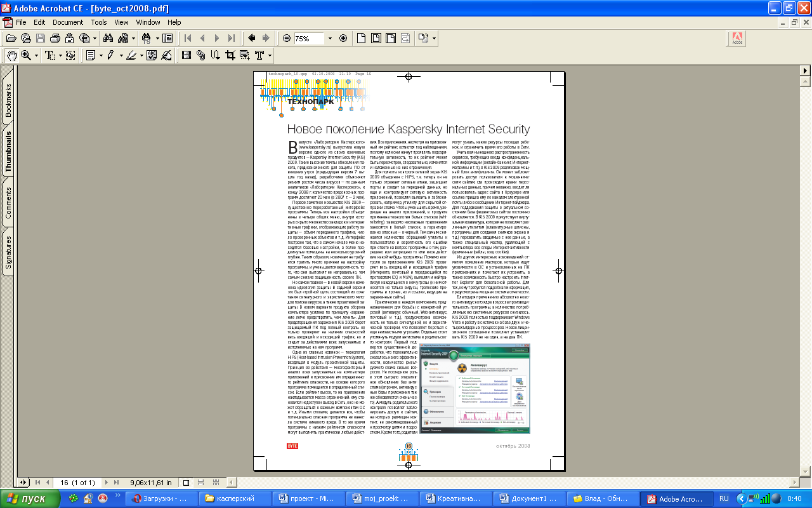812x508 pixels.
Task: Select the Graphics Select tool
Action: pyautogui.click(x=70, y=55)
